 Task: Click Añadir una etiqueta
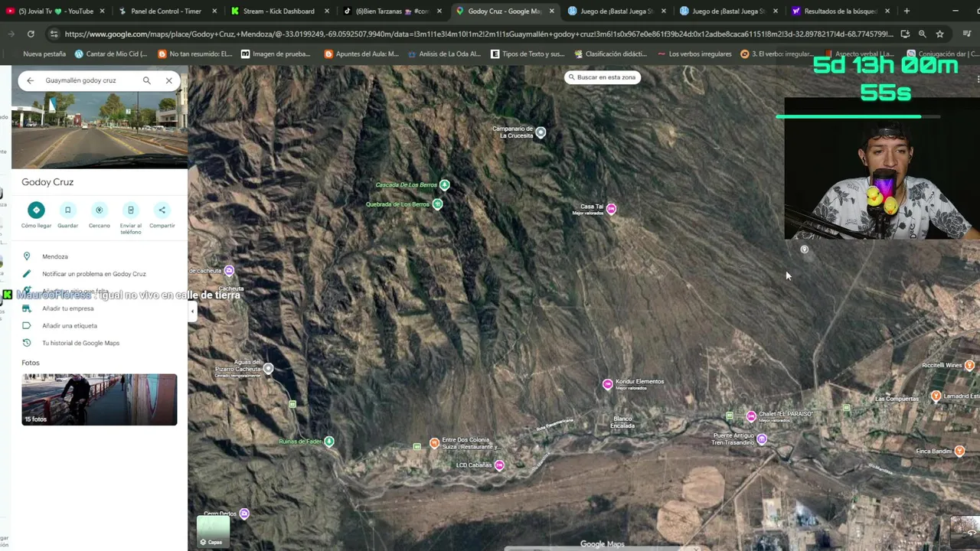point(100,326)
